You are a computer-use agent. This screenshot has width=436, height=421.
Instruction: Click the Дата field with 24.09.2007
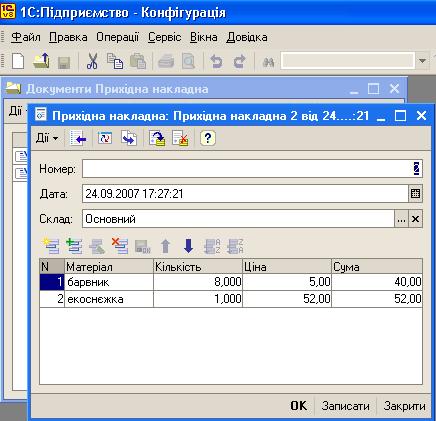(245, 194)
